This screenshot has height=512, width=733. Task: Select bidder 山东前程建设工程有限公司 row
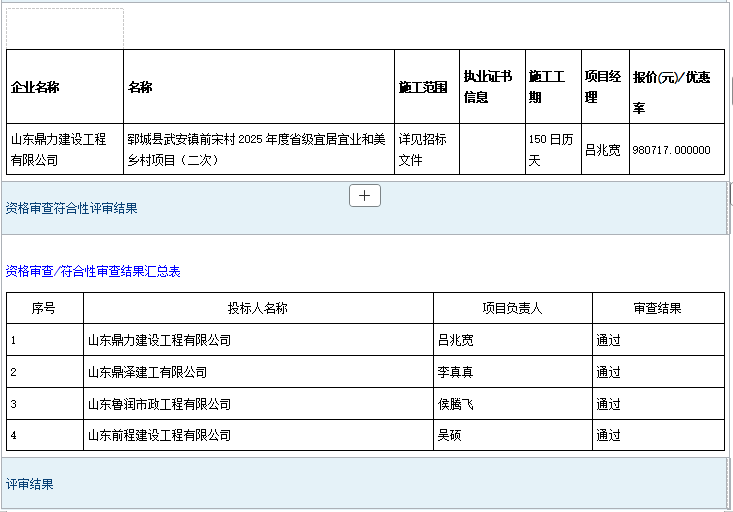[159, 435]
